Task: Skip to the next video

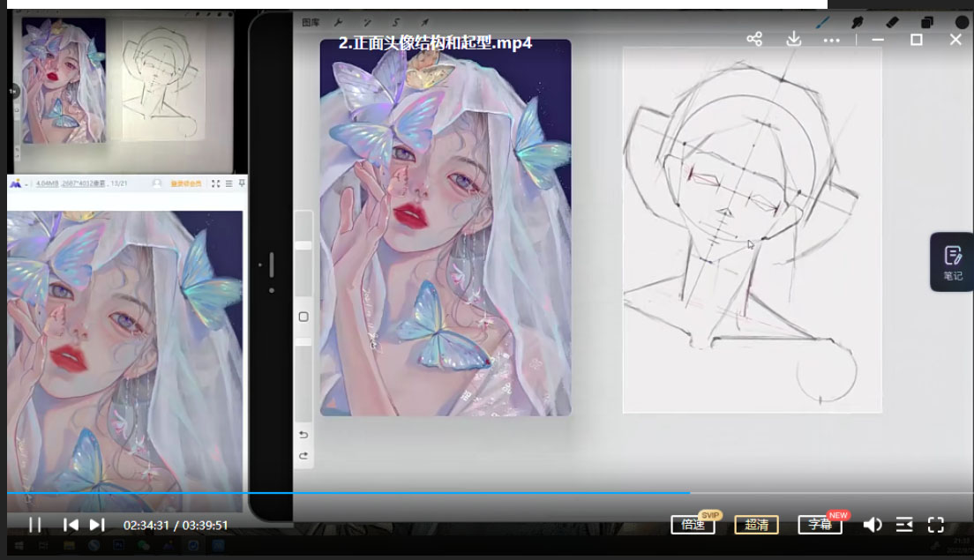Action: pyautogui.click(x=97, y=526)
